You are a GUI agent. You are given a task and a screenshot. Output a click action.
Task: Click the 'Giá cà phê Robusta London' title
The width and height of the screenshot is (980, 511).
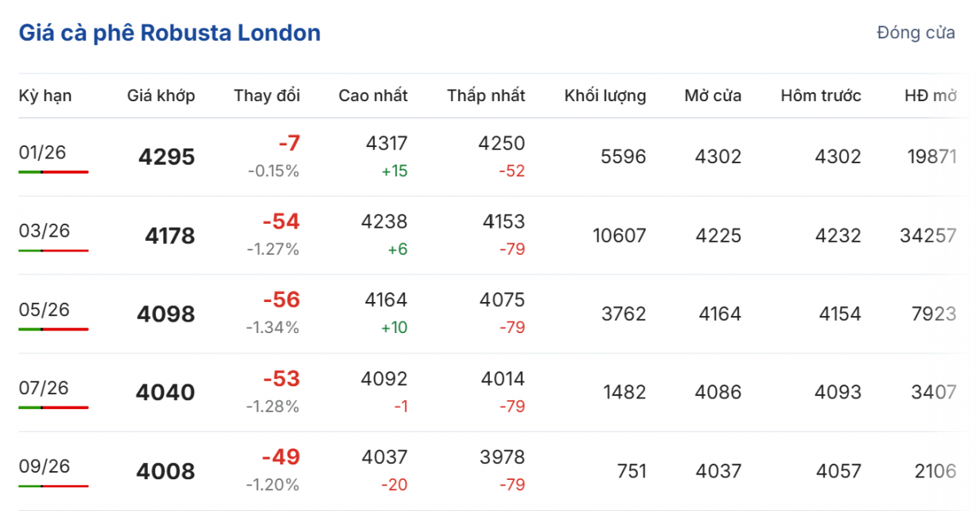170,33
